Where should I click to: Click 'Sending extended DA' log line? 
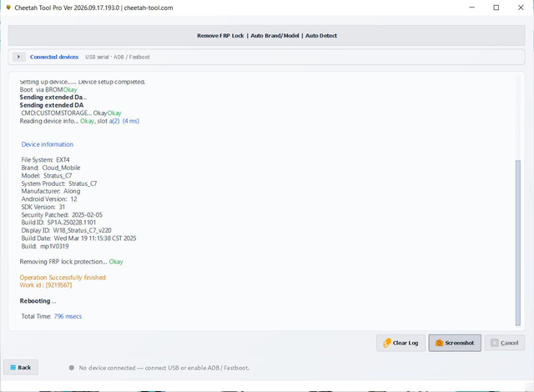click(52, 105)
